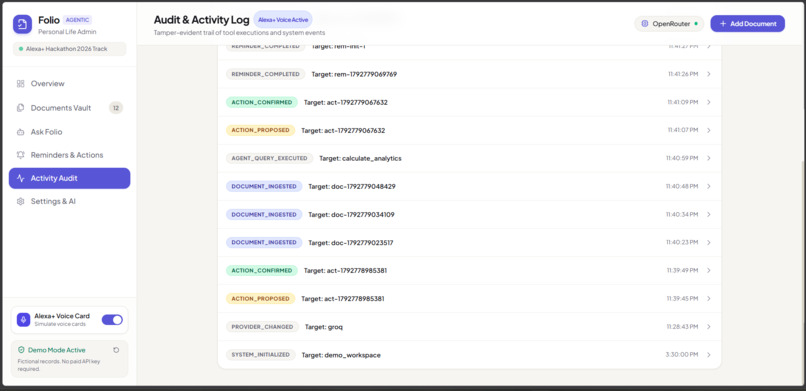The width and height of the screenshot is (806, 391).
Task: Click the Documents Vault count badge 12
Action: 116,108
